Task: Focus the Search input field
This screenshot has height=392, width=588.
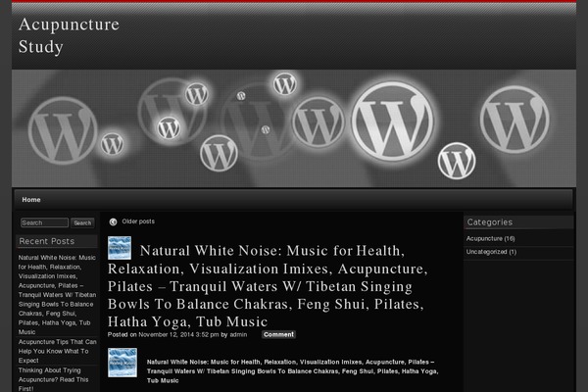Action: 44,222
